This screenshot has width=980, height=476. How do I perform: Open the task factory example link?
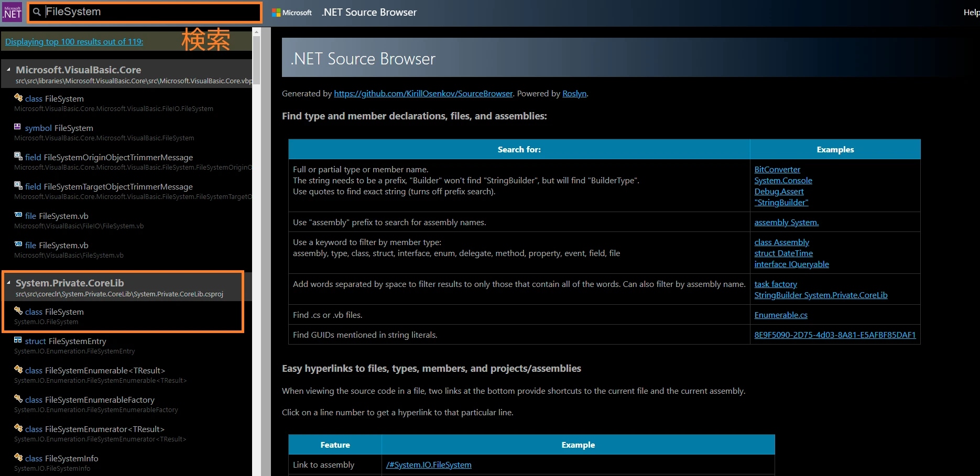(x=776, y=284)
